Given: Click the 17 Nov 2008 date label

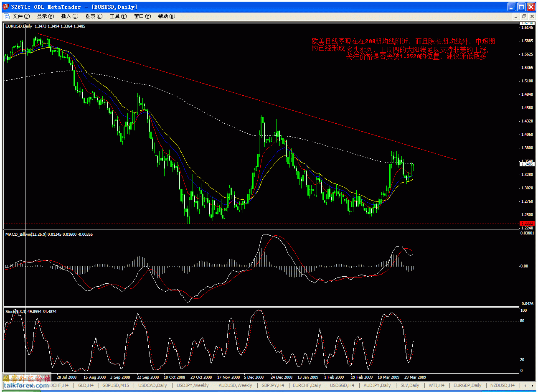Looking at the screenshot, I should coord(228,377).
